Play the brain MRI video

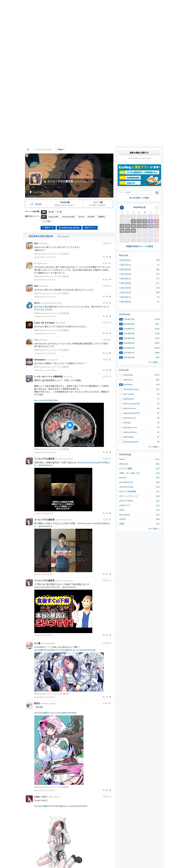pyautogui.click(x=70, y=425)
